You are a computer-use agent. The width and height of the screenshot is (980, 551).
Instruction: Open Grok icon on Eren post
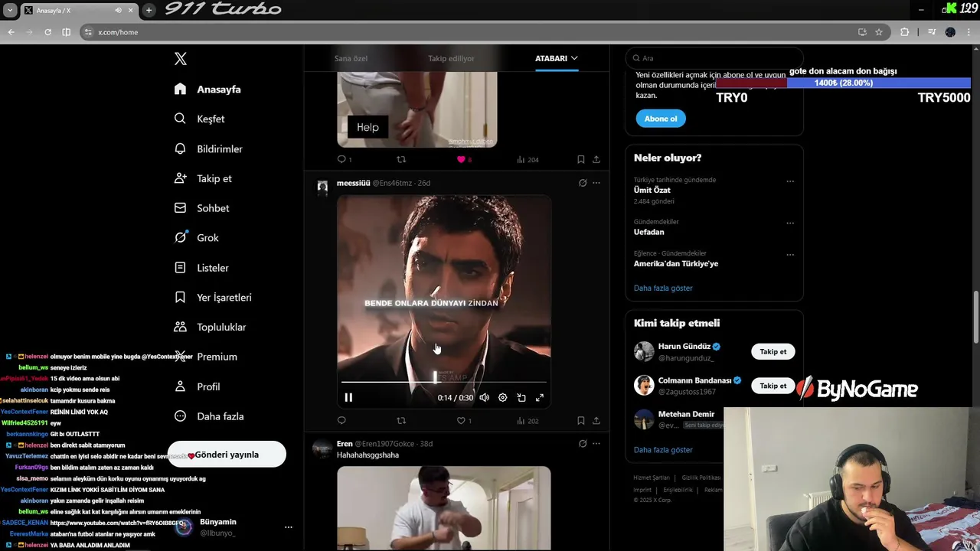click(x=583, y=443)
